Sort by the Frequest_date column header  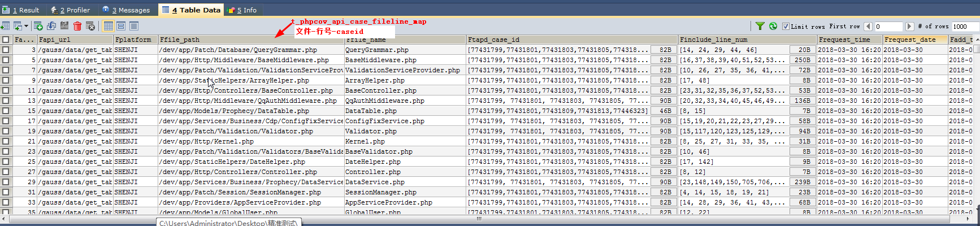916,40
